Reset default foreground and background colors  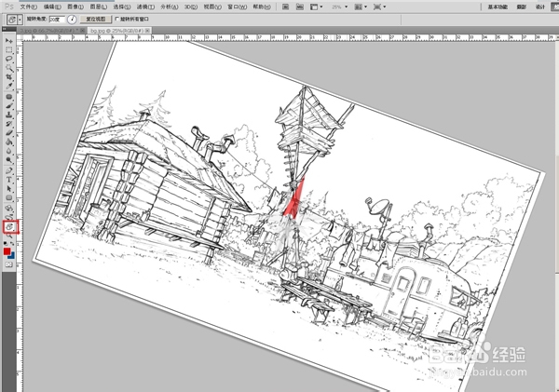click(x=6, y=243)
